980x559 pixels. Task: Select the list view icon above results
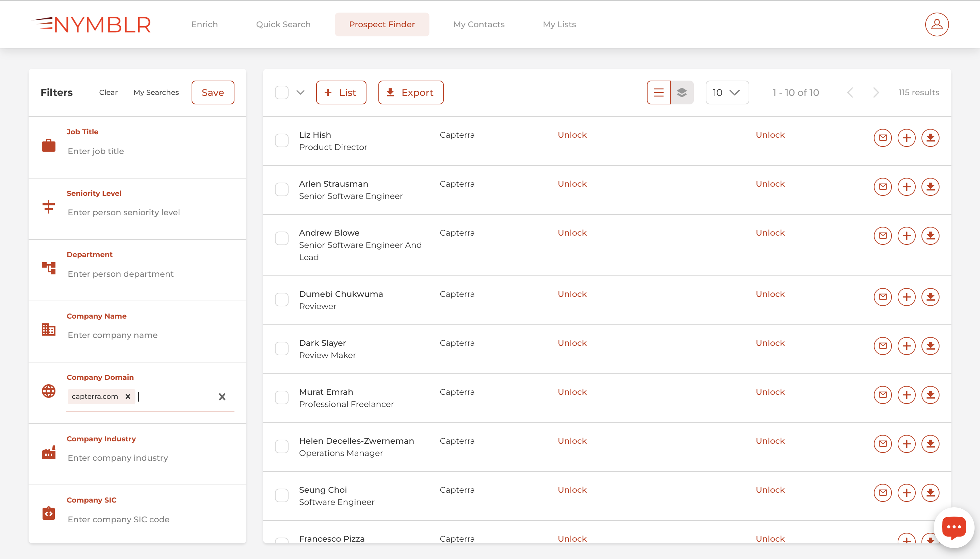click(x=658, y=92)
